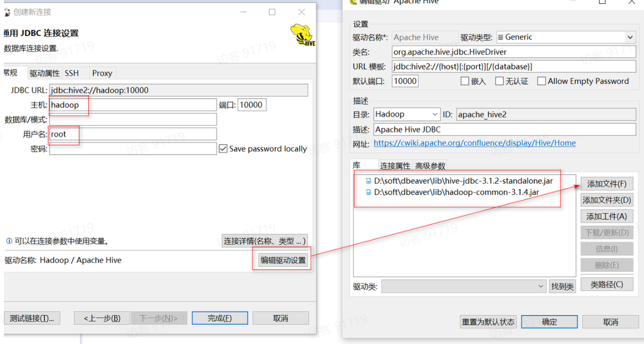Click the JDBC URL jdbc:hive2://hadoop:10000 field
This screenshot has height=344, width=644.
tap(179, 90)
